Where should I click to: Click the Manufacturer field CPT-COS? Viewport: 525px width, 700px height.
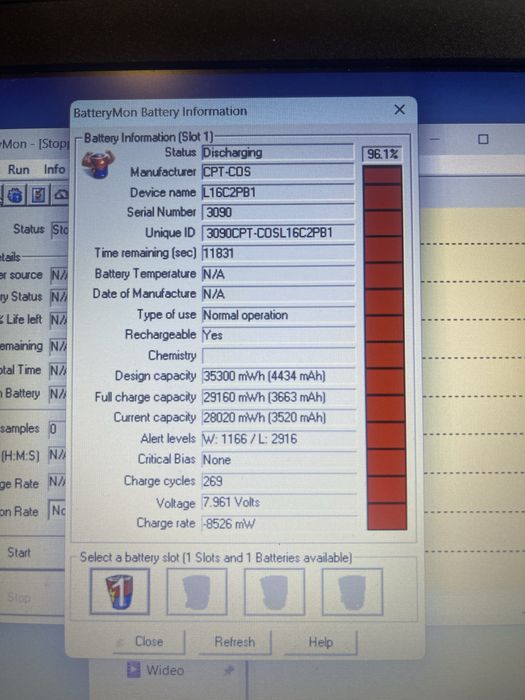[278, 172]
